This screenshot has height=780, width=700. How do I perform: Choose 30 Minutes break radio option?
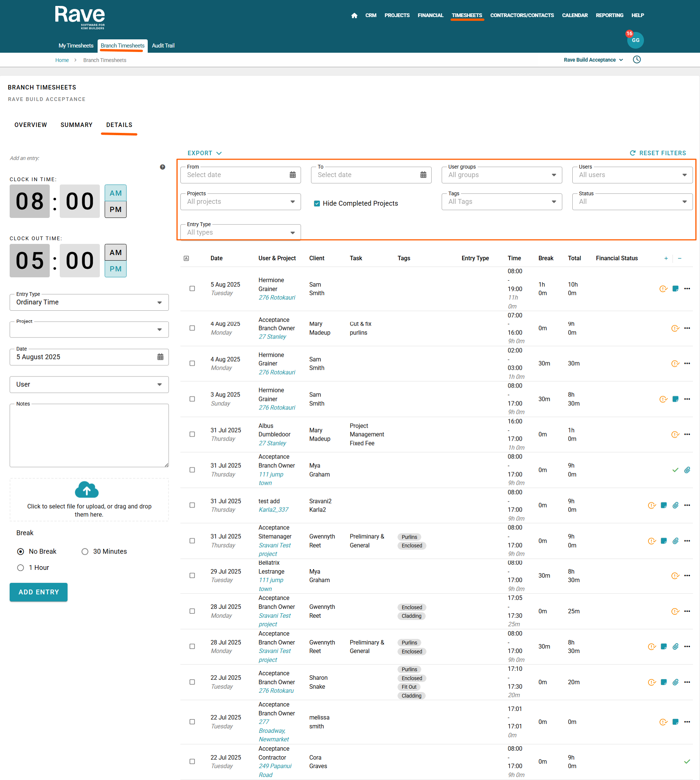(85, 552)
